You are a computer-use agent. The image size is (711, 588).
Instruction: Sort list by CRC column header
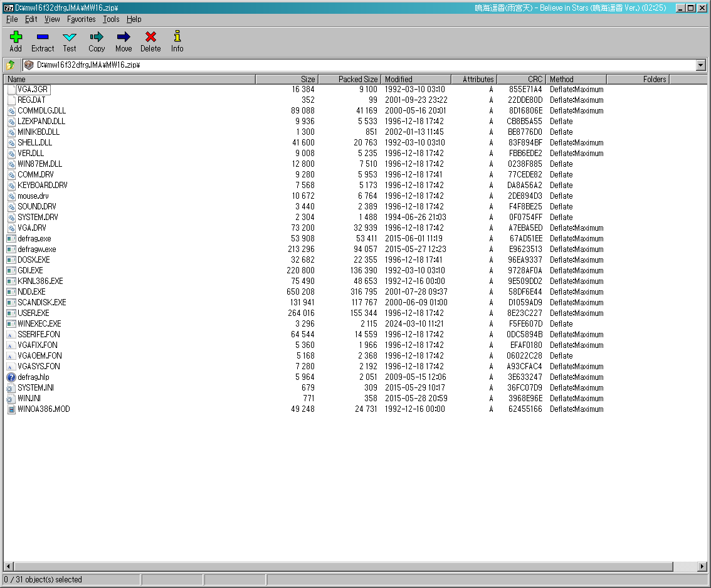tap(521, 80)
